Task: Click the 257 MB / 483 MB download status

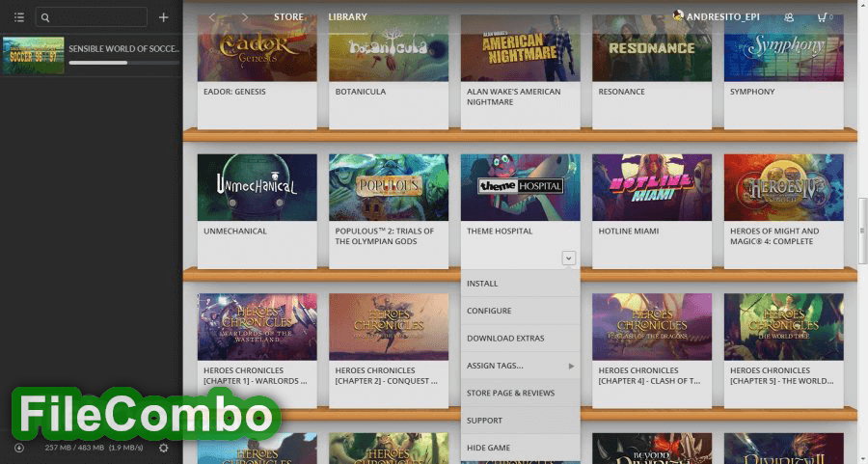Action: (x=94, y=448)
